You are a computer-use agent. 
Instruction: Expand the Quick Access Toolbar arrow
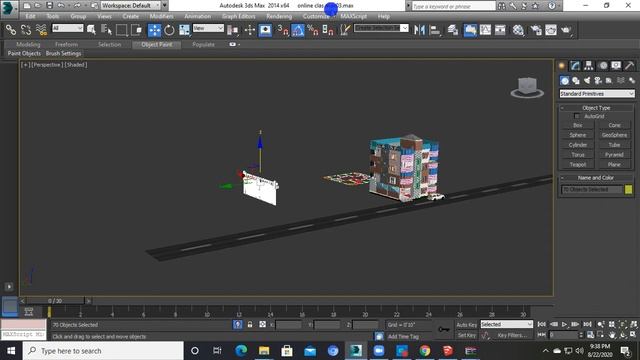click(165, 6)
